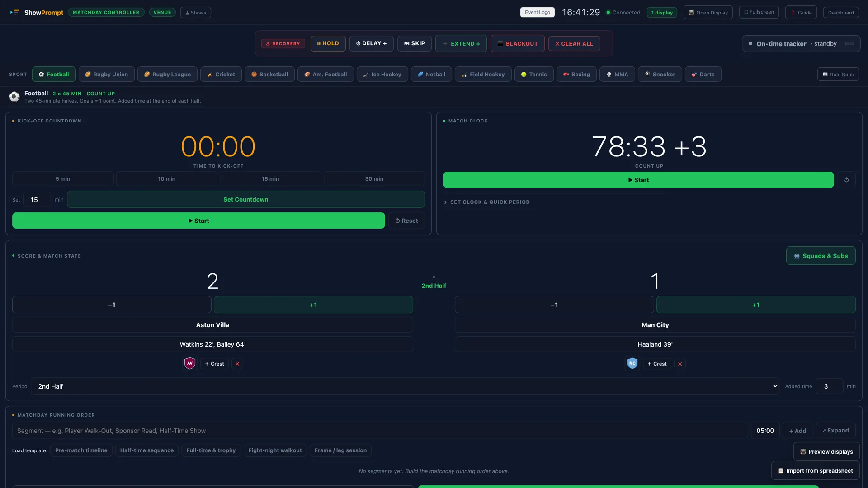The width and height of the screenshot is (868, 488).
Task: Decrease Aston Villa score by one
Action: click(x=112, y=305)
